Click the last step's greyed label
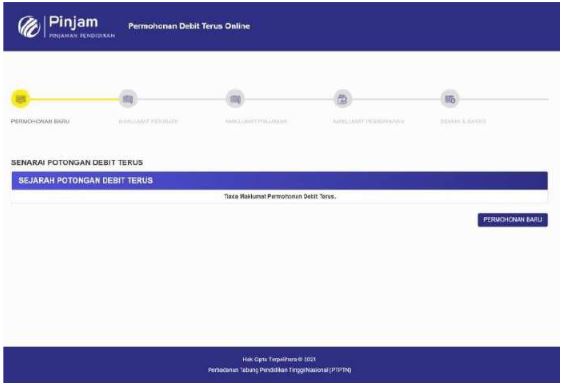This screenshot has width=564, height=386. [463, 121]
